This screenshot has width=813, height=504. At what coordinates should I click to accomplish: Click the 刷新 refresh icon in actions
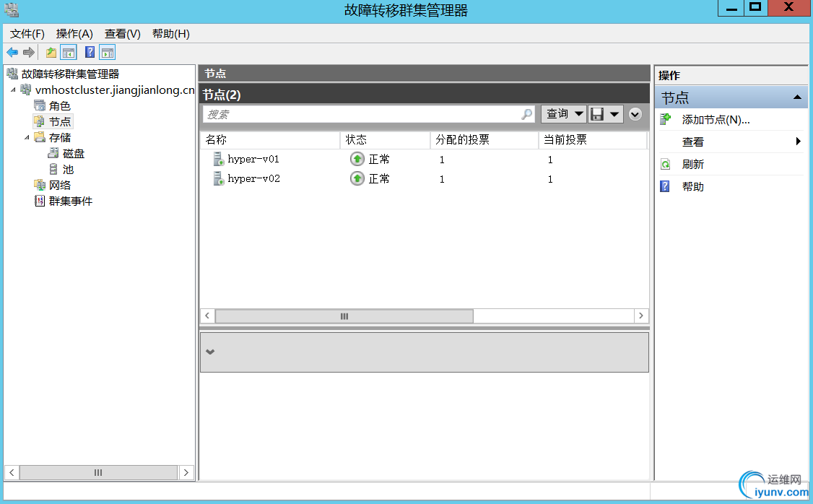click(x=666, y=165)
